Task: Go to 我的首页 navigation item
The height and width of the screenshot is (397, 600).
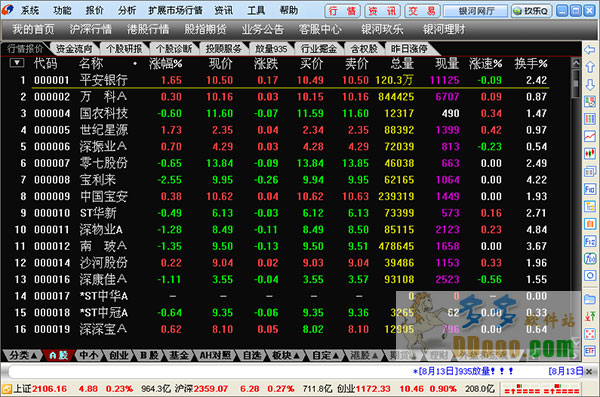Action: pos(33,29)
